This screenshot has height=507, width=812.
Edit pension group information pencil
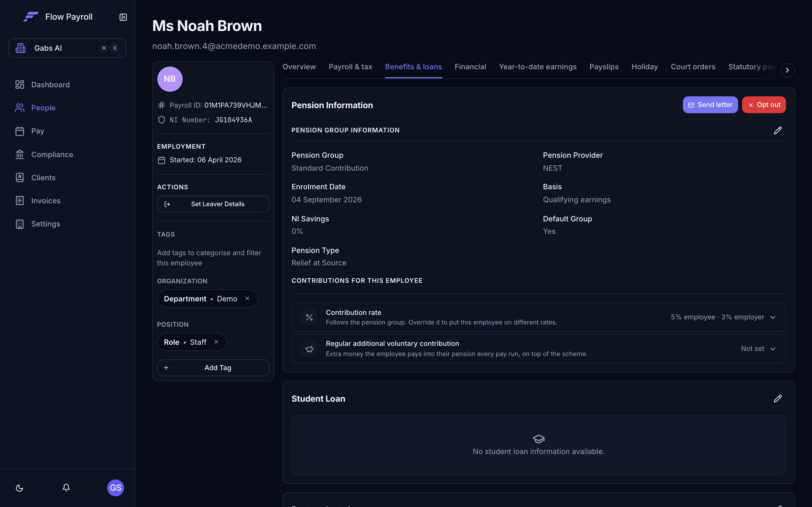pyautogui.click(x=778, y=130)
